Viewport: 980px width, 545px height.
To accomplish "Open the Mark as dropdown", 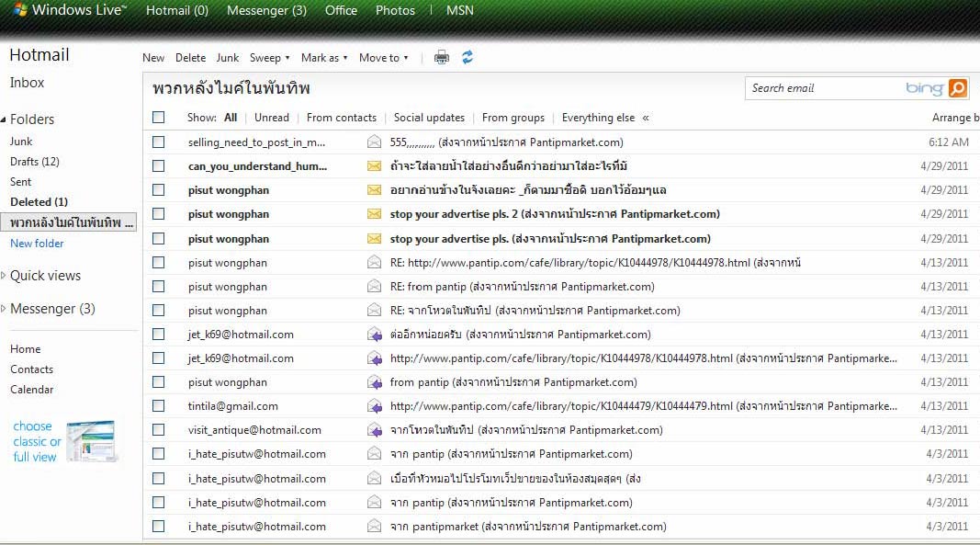I will click(323, 58).
